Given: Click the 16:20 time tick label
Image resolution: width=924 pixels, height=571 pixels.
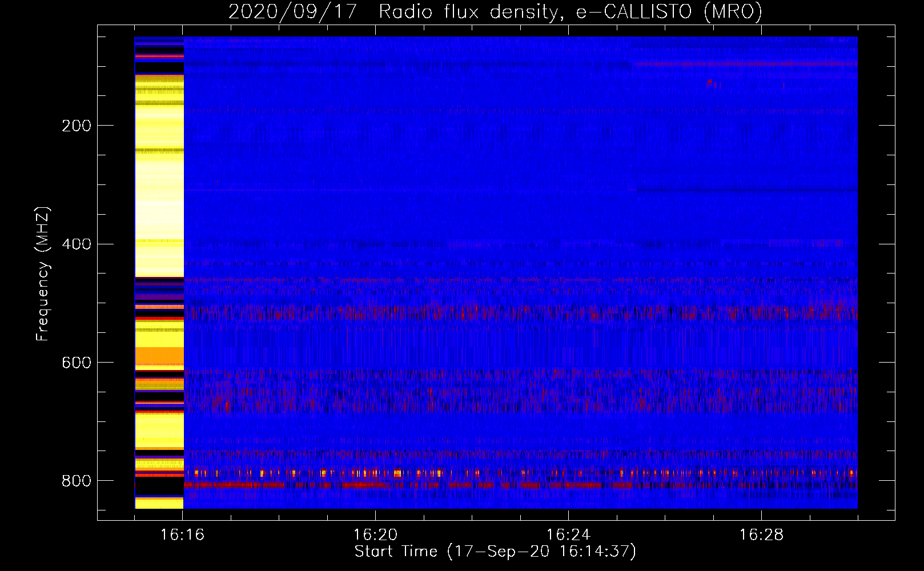Looking at the screenshot, I should pos(375,535).
